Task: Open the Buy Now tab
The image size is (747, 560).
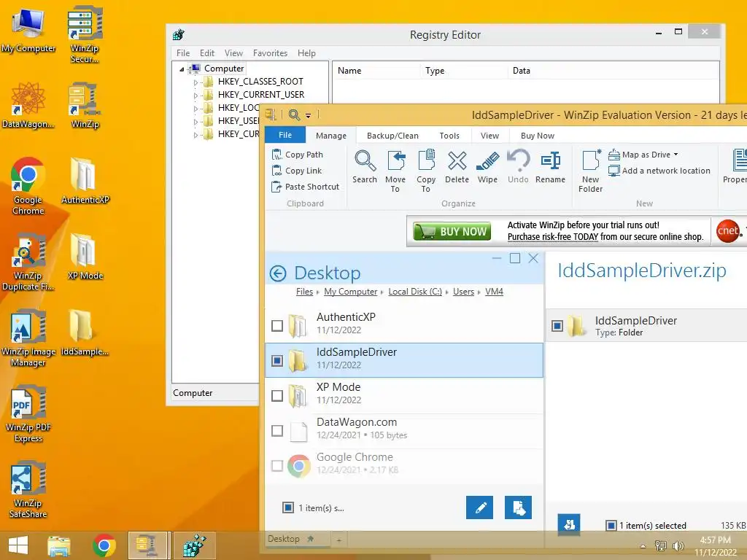Action: point(538,136)
